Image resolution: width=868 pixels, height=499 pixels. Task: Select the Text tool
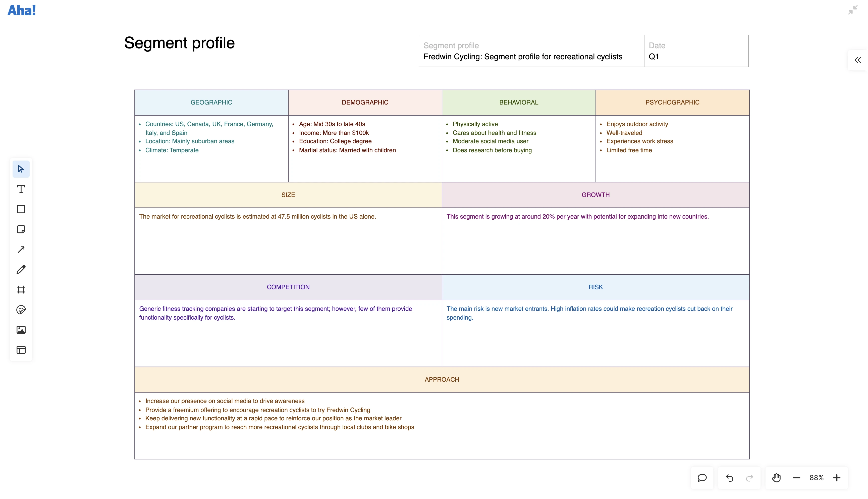pyautogui.click(x=21, y=189)
